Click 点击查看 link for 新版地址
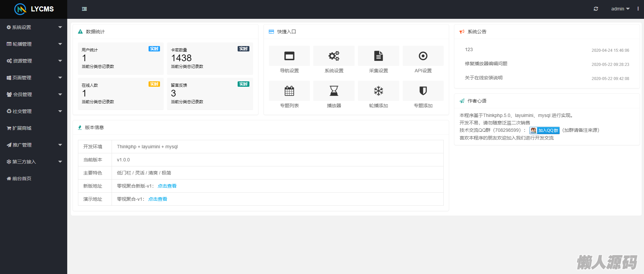Screen dimensions: 644x274 167,186
